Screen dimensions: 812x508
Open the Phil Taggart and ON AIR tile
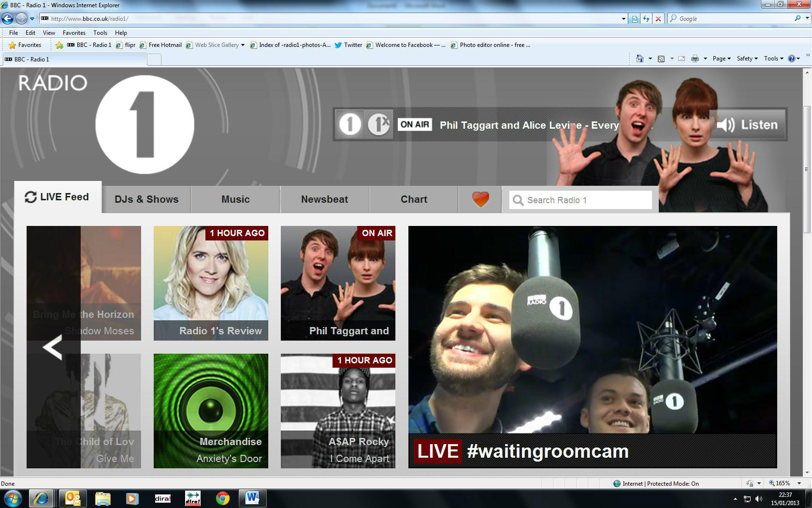pyautogui.click(x=338, y=283)
